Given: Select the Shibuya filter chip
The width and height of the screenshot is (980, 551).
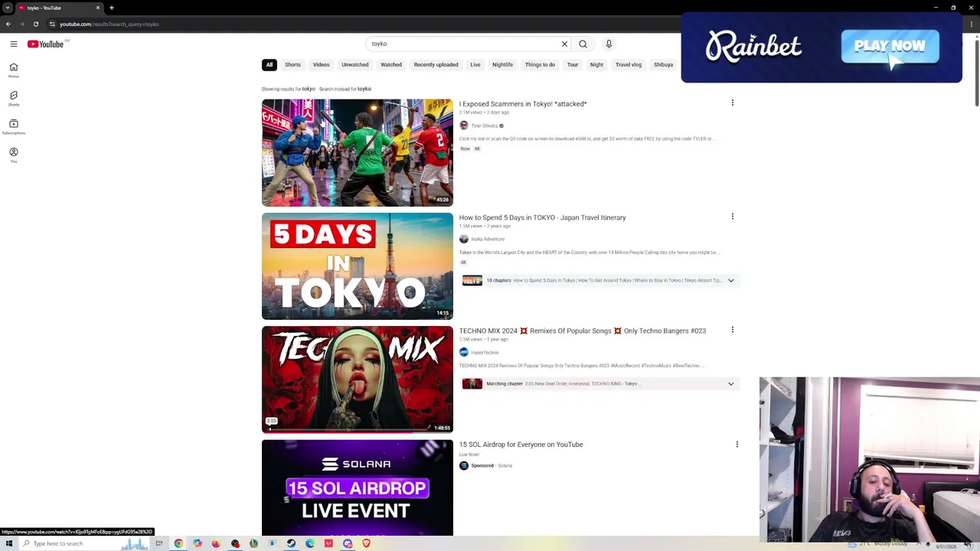Looking at the screenshot, I should pyautogui.click(x=663, y=65).
